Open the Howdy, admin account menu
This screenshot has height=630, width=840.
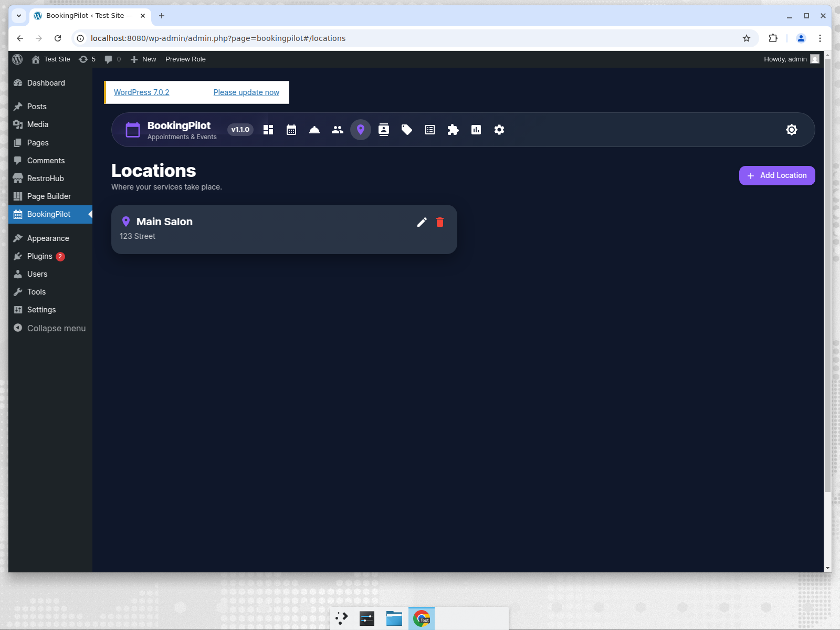pos(791,59)
